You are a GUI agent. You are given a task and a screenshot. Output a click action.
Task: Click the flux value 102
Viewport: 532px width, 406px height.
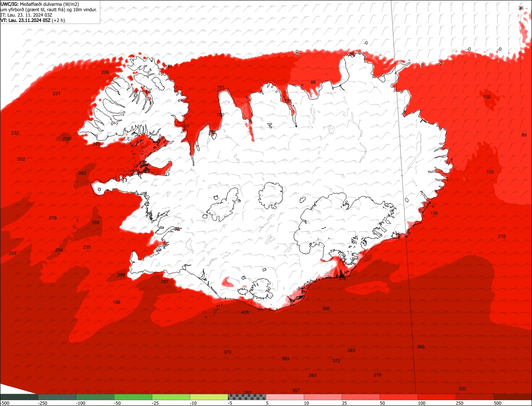(x=487, y=97)
